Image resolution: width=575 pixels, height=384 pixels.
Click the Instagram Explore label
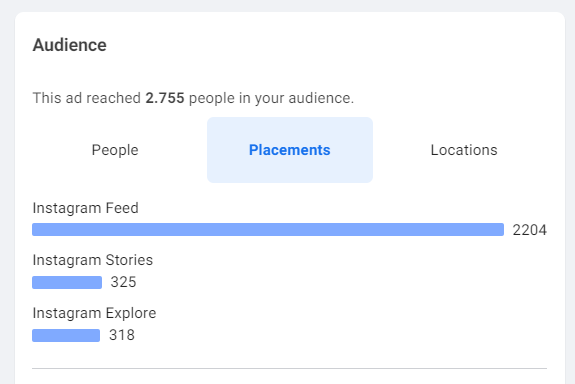click(94, 313)
